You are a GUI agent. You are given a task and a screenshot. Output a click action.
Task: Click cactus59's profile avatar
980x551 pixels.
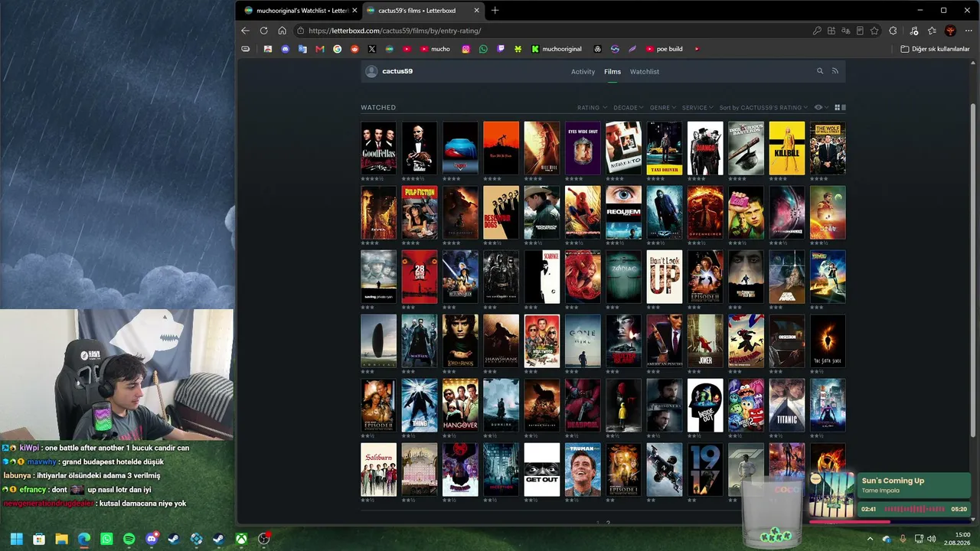click(x=371, y=71)
